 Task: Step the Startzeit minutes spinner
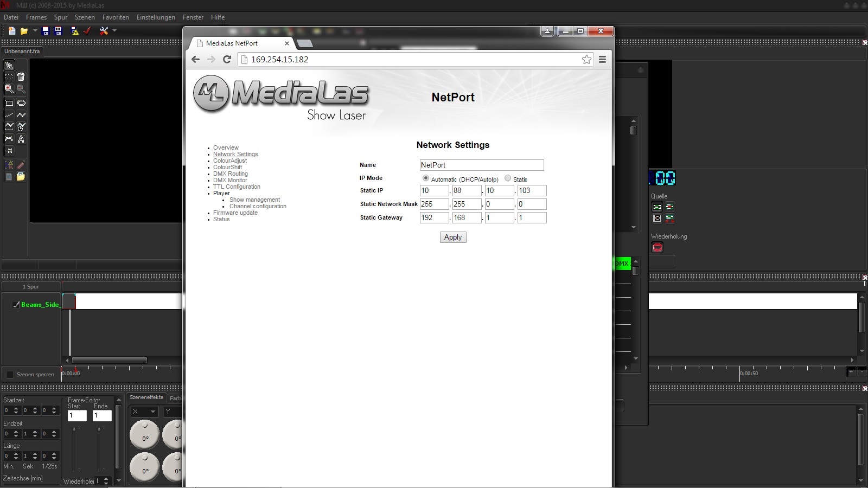[x=16, y=410]
